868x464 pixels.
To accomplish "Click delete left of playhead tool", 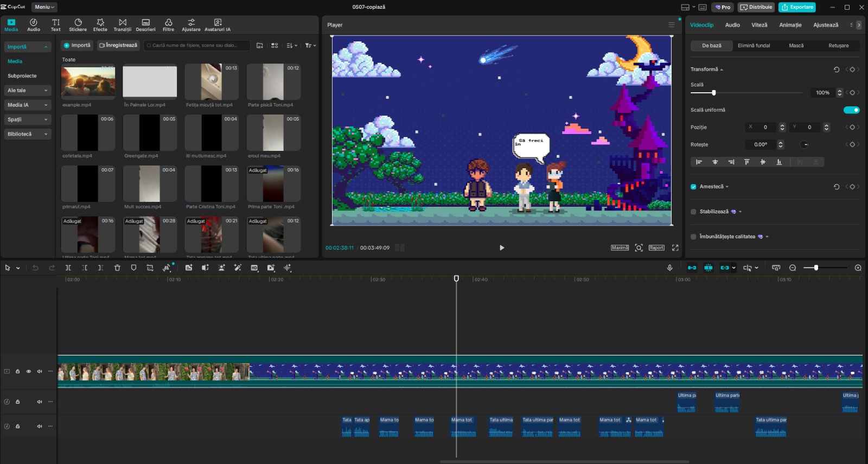I will (x=85, y=268).
